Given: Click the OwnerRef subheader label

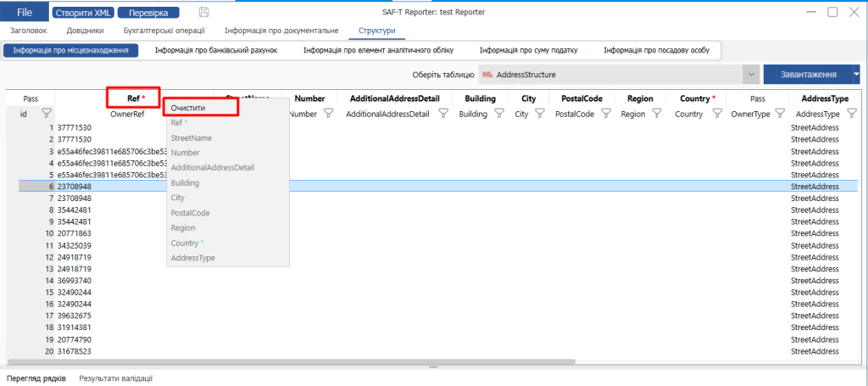Looking at the screenshot, I should click(127, 115).
